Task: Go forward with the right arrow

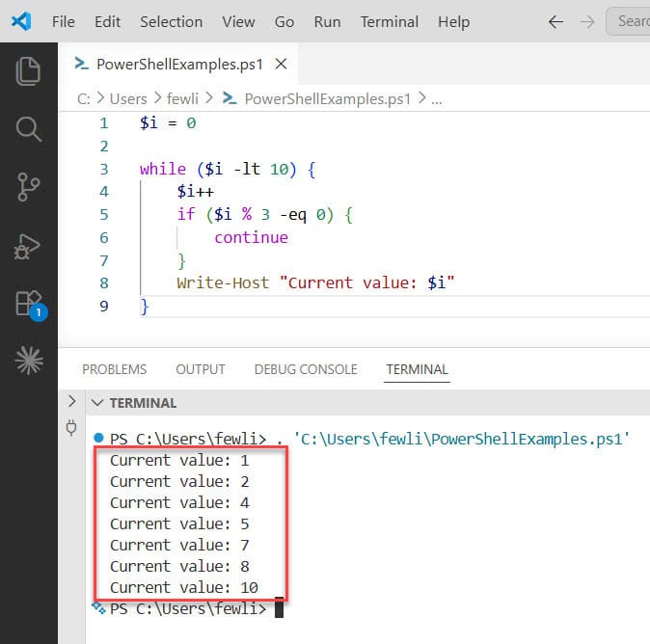Action: click(587, 21)
